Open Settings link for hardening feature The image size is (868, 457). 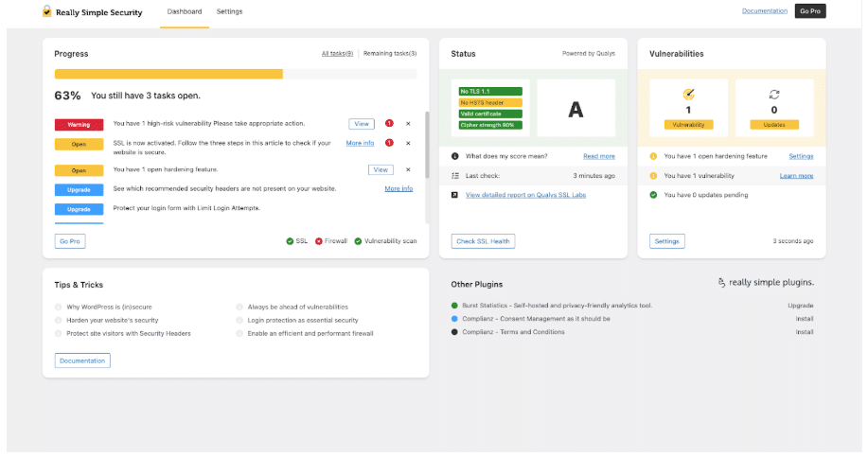[801, 156]
